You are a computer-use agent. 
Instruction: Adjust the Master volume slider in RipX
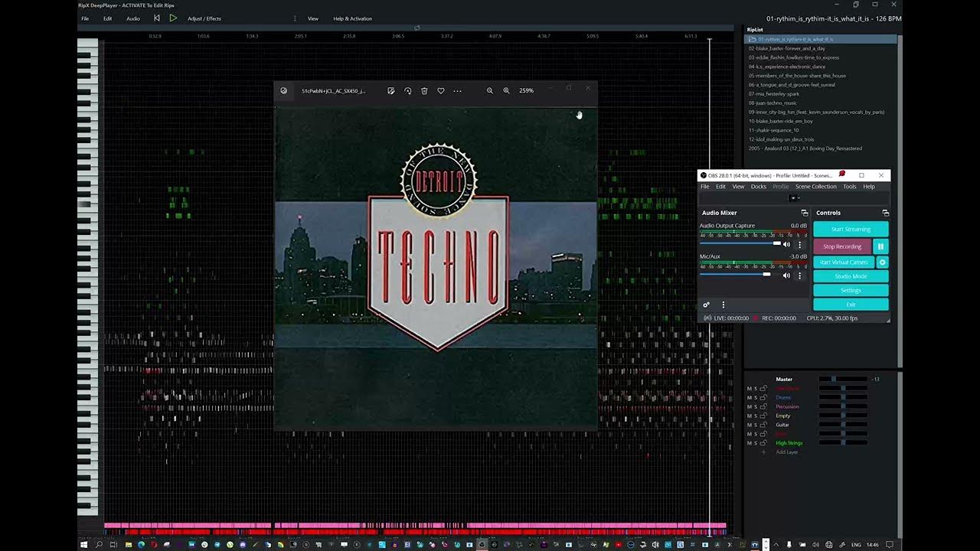[843, 379]
